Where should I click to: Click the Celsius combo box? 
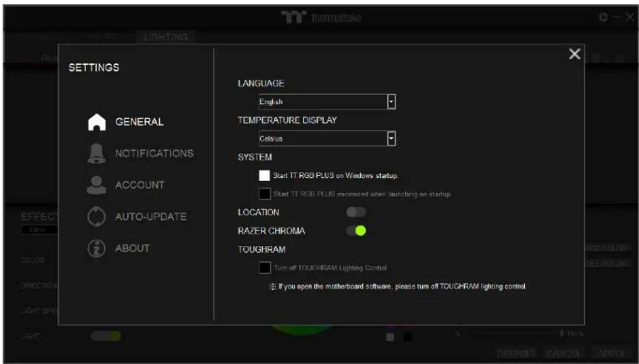(x=327, y=139)
